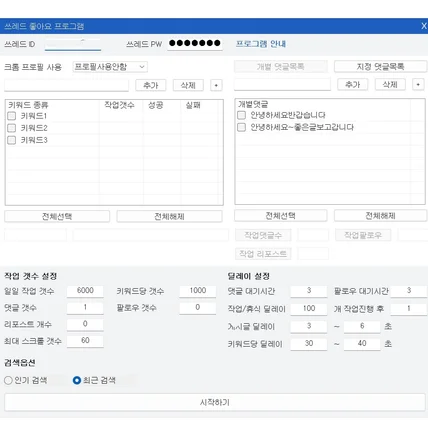Click the small dot button beside keyword 삭제
This screenshot has height=428, width=428.
pos(216,85)
